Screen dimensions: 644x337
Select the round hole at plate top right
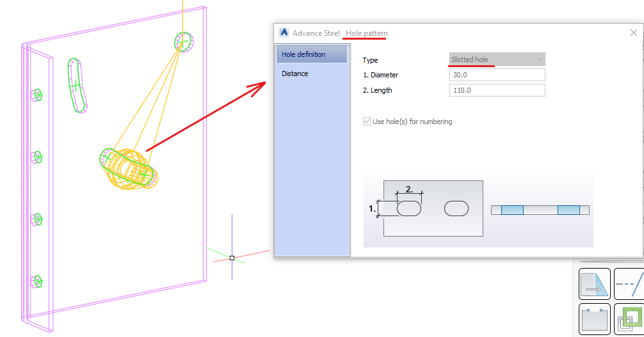point(183,42)
